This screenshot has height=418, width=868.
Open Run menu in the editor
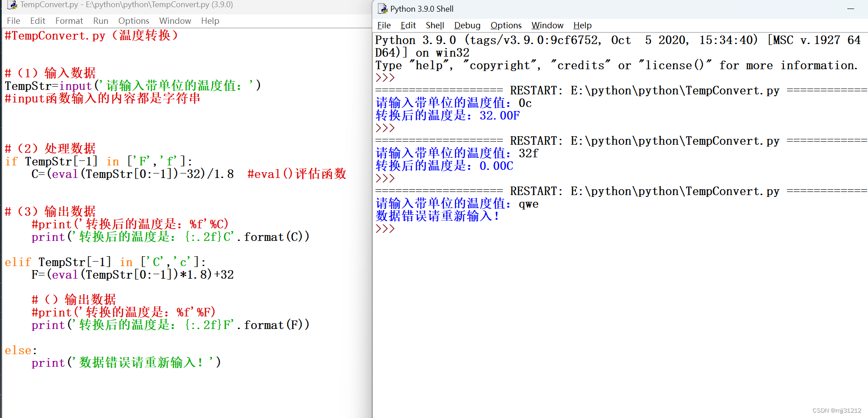coord(101,21)
